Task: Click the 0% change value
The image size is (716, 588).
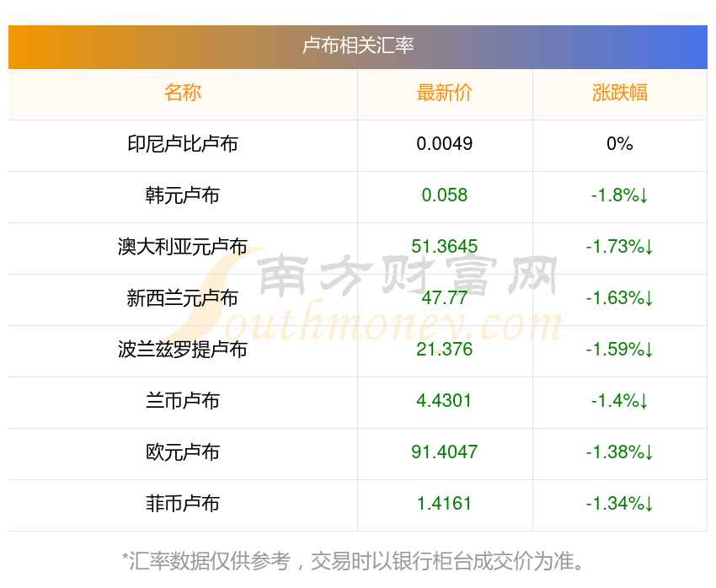Action: coord(620,144)
